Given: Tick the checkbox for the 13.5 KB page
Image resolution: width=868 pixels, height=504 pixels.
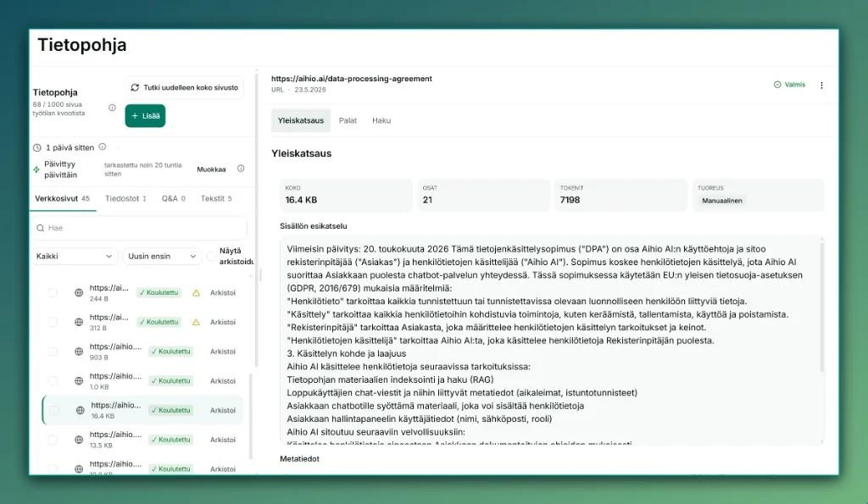Looking at the screenshot, I should click(53, 440).
